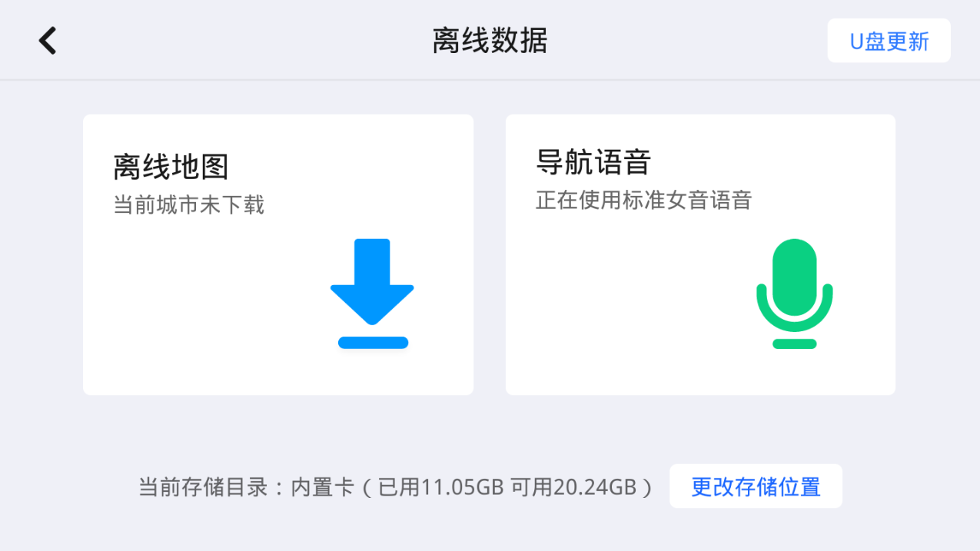Tap empty white area of offline map card
980x551 pixels.
pos(200,307)
